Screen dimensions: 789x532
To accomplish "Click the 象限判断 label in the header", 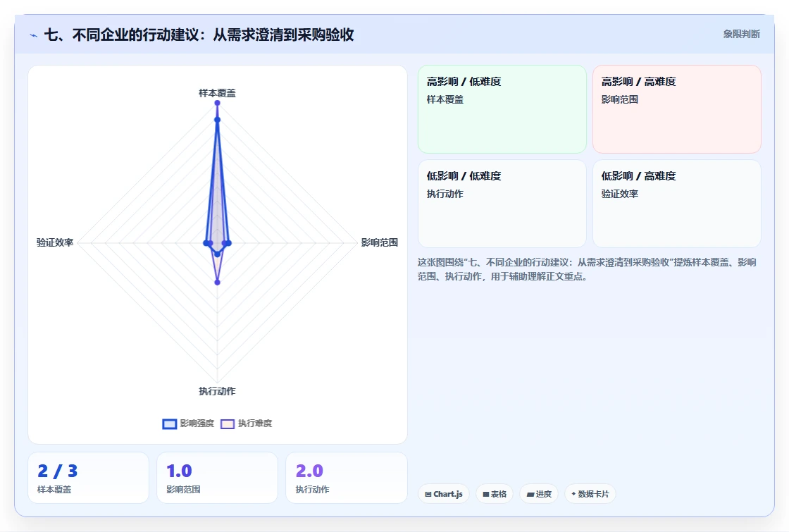I will [741, 35].
